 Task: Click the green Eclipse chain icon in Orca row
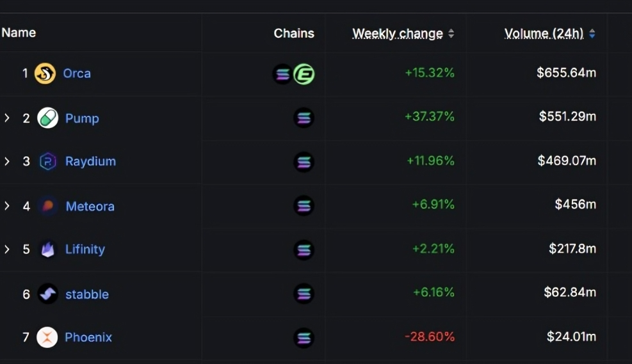coord(304,74)
